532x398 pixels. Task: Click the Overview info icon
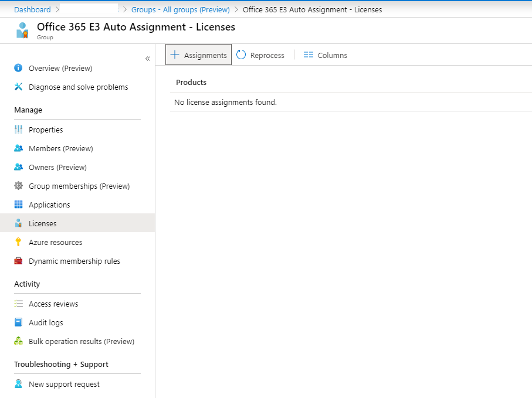click(x=18, y=68)
